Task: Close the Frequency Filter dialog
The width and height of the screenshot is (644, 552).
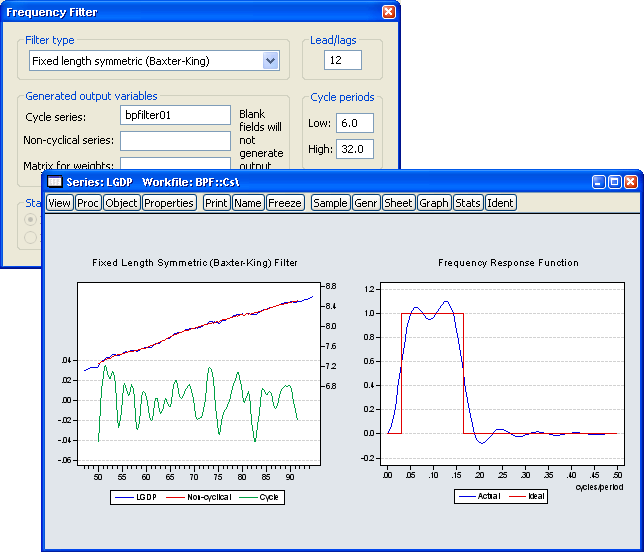Action: tap(388, 11)
